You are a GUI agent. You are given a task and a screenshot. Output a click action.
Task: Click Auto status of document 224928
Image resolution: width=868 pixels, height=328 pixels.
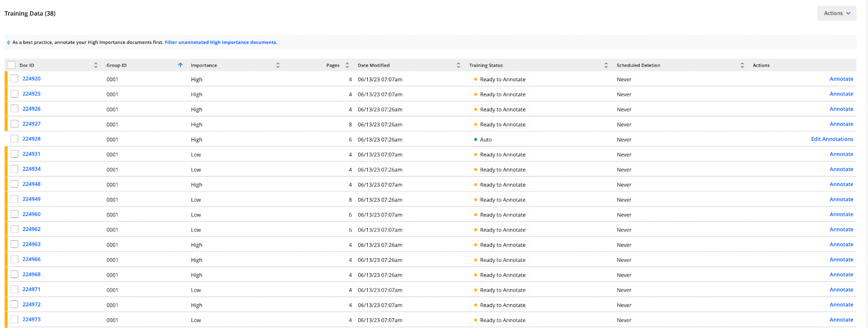click(x=483, y=139)
